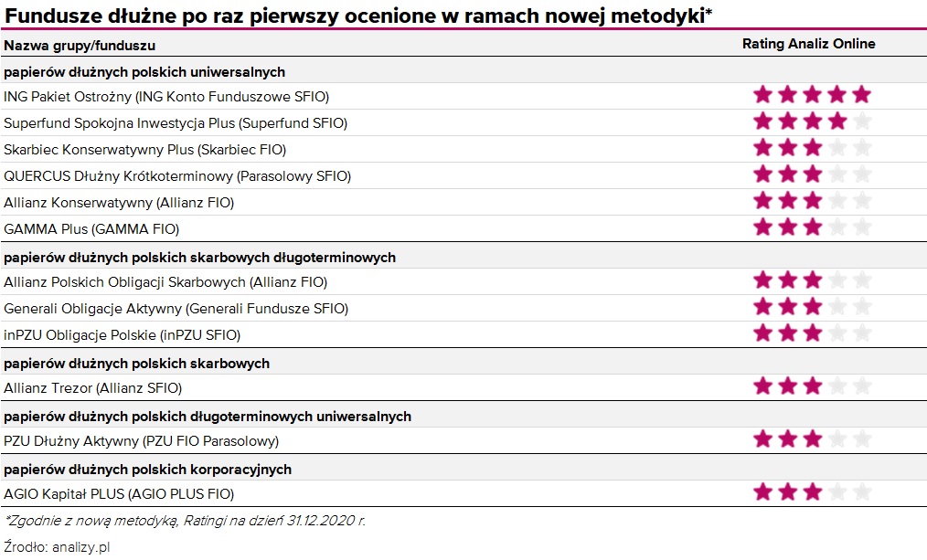Screen dimensions: 927x560
Task: Select 'Skarbiec Konserwatywny Plus (Skarbiec FIO)' row text
Action: 144,150
